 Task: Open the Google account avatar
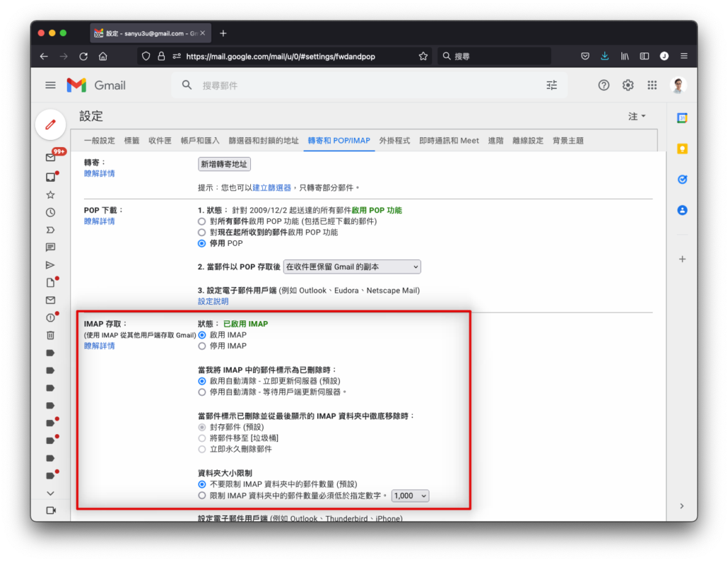point(678,85)
